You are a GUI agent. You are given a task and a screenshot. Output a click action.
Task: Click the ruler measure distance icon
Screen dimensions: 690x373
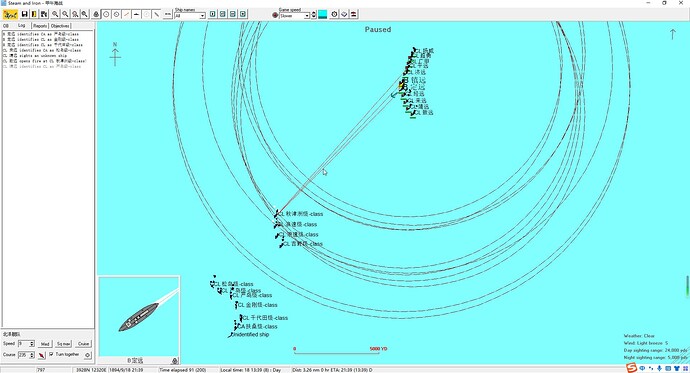tap(168, 15)
